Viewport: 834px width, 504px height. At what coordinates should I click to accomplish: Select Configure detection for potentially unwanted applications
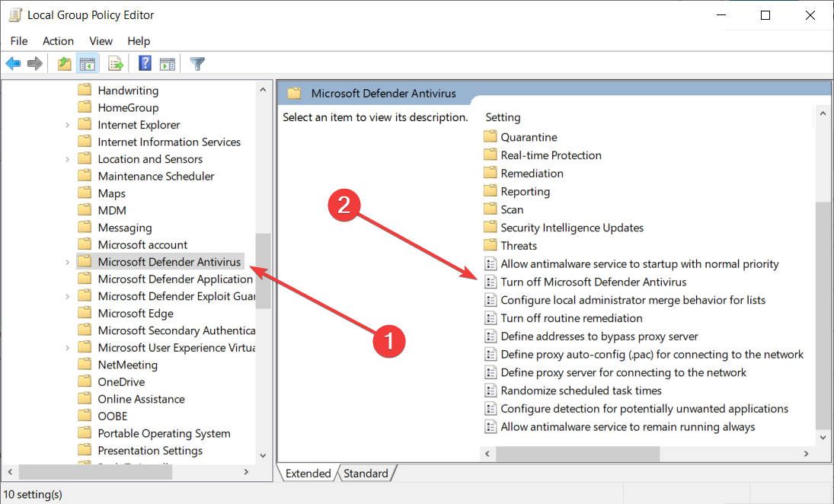coord(644,408)
